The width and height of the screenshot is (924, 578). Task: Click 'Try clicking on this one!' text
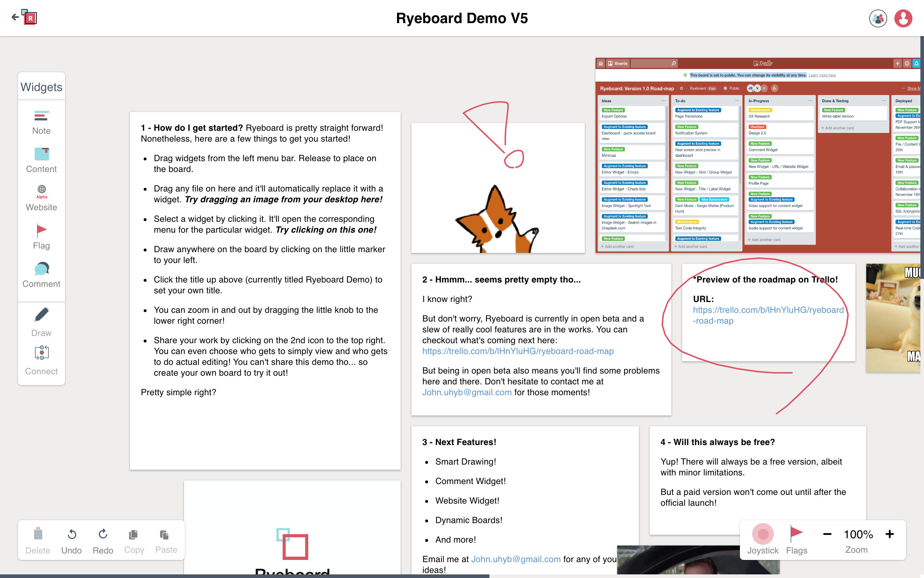[x=326, y=230]
